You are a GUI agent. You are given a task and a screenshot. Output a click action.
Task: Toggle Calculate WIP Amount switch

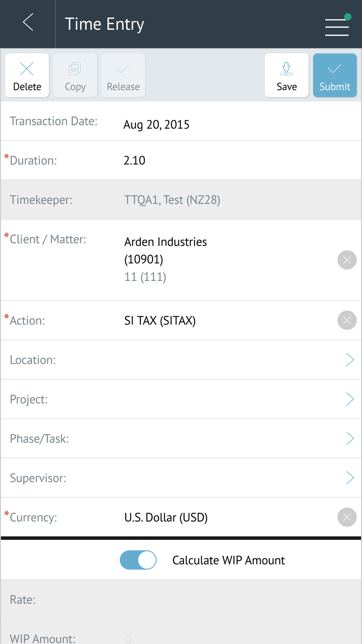click(x=138, y=560)
